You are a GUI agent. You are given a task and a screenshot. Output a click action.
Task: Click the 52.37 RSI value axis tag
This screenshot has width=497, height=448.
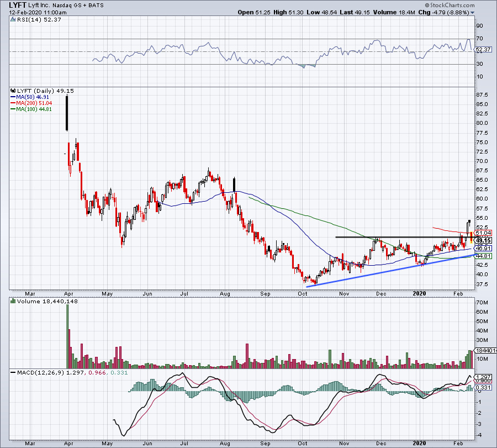click(482, 49)
